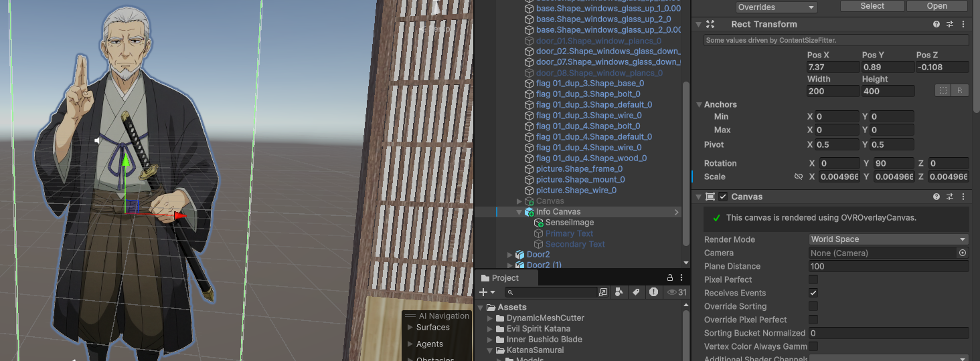Toggle constrained proportions link beside Scale
Image resolution: width=980 pixels, height=361 pixels.
[x=798, y=176]
